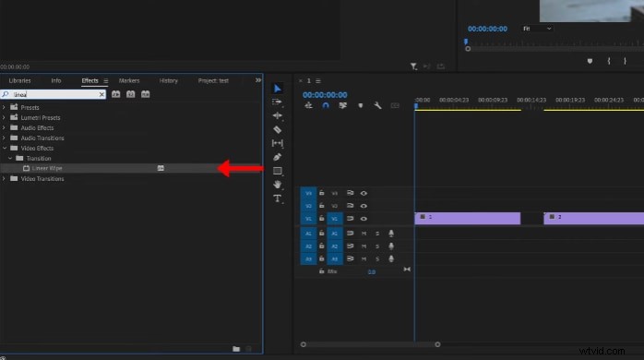
Task: Click Program monitor timecode 00:00:00:00
Action: 487,29
